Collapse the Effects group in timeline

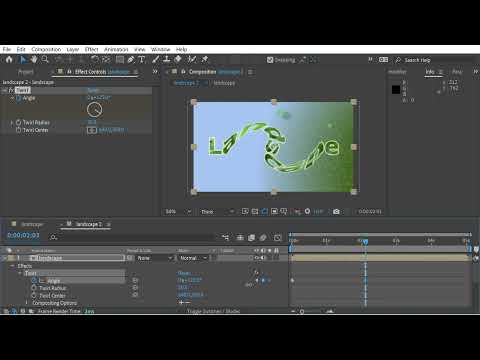point(13,266)
